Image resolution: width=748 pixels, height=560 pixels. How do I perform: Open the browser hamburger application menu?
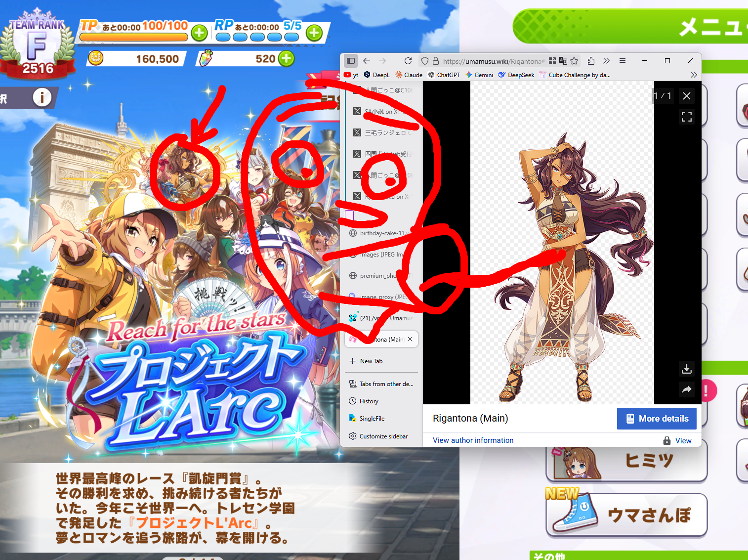pyautogui.click(x=623, y=61)
